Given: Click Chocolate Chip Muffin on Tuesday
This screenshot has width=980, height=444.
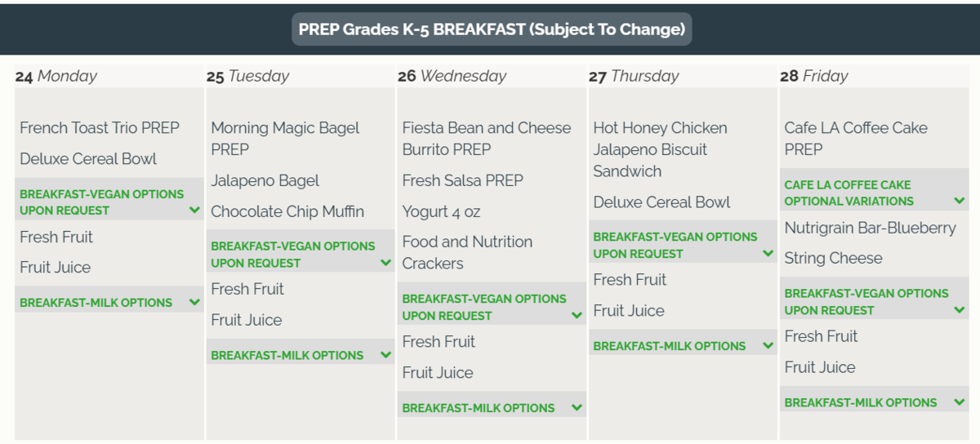Looking at the screenshot, I should click(287, 211).
